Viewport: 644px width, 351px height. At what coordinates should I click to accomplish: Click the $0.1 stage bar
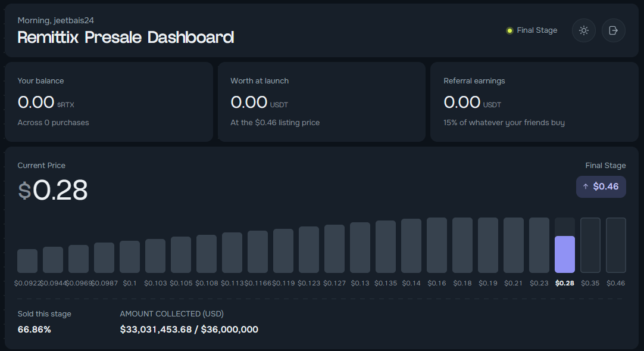click(x=130, y=257)
